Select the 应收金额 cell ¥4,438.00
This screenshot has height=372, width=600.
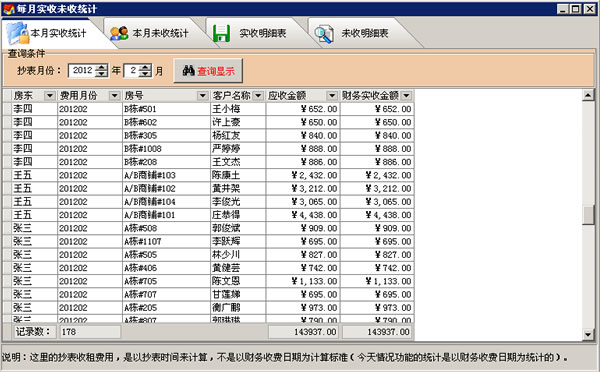click(303, 215)
